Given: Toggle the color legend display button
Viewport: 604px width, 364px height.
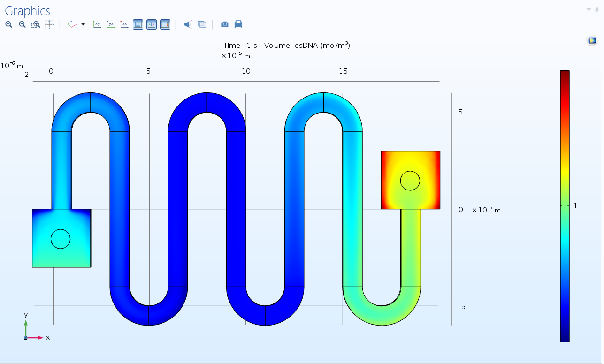Looking at the screenshot, I should 165,24.
